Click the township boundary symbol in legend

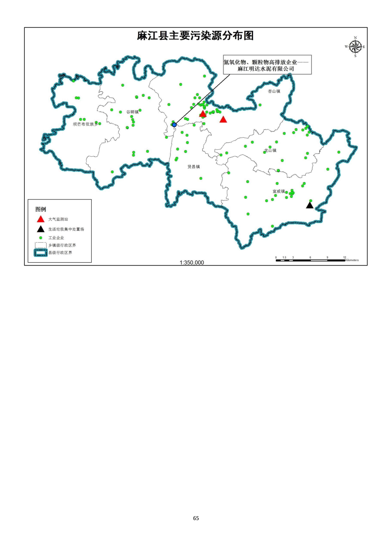41,245
